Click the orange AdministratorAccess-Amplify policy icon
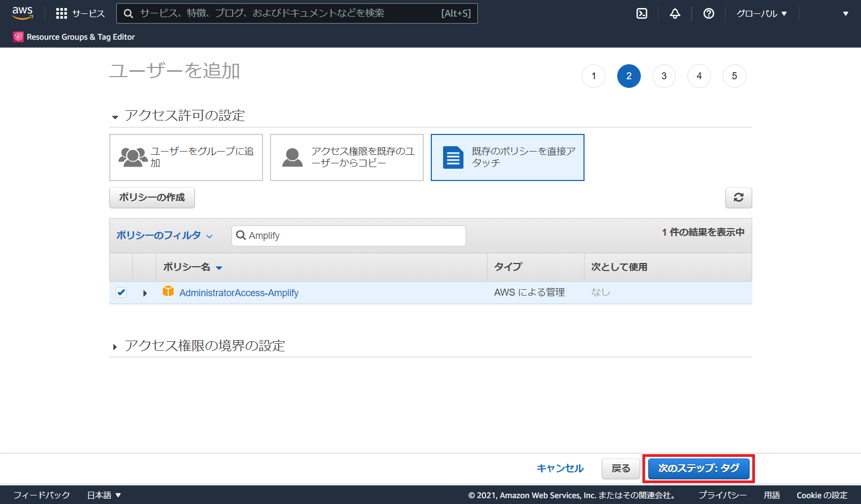The height and width of the screenshot is (504, 861). pyautogui.click(x=168, y=291)
